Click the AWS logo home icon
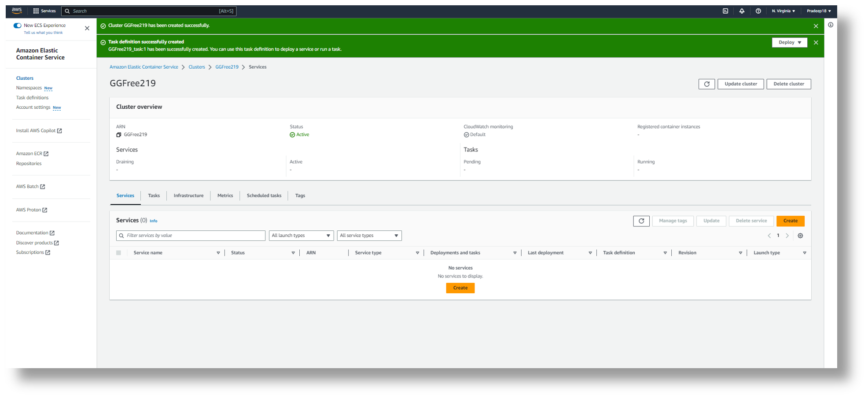Screen dimensions: 868x399 [17, 11]
